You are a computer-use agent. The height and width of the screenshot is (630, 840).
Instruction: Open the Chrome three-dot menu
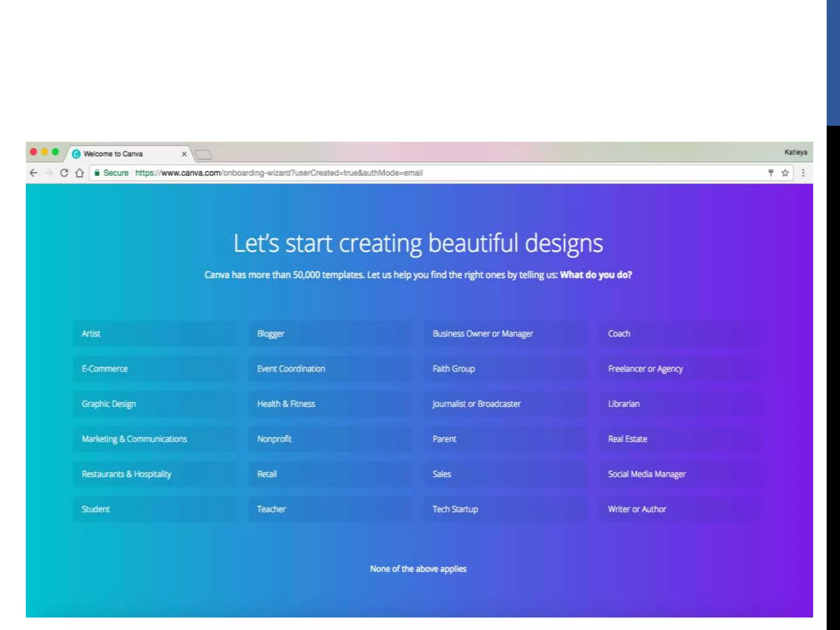click(x=803, y=173)
